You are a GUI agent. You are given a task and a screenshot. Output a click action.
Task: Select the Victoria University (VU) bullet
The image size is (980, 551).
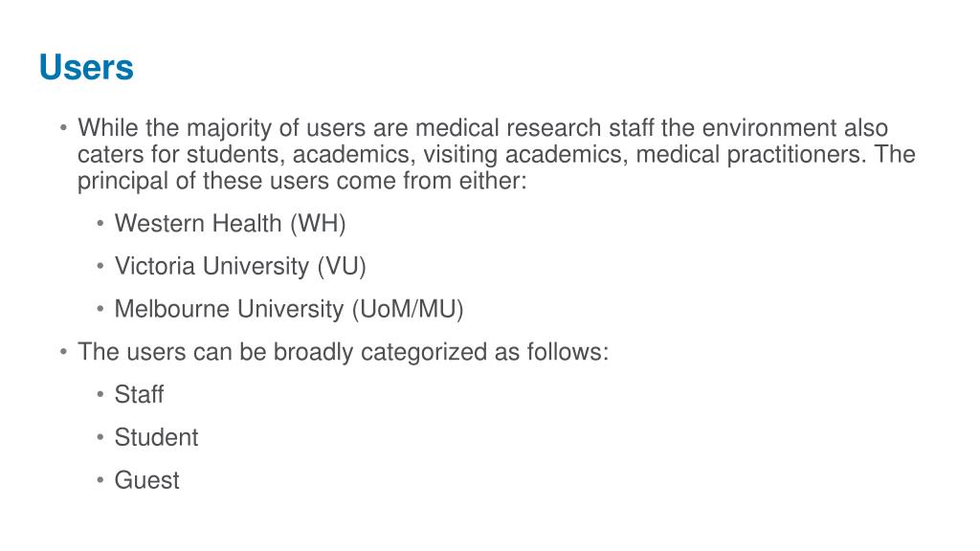(x=240, y=266)
